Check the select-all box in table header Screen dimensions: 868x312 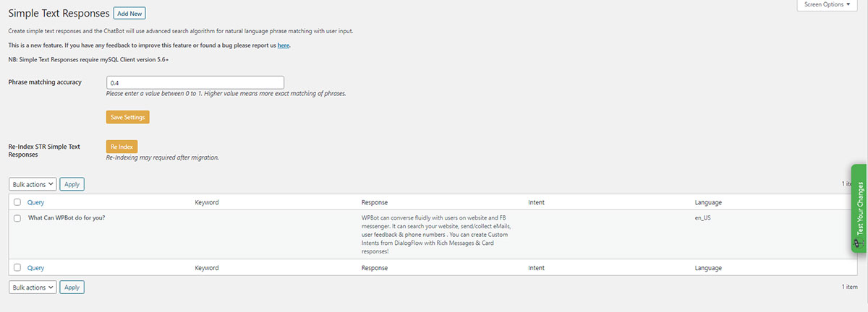pos(17,202)
